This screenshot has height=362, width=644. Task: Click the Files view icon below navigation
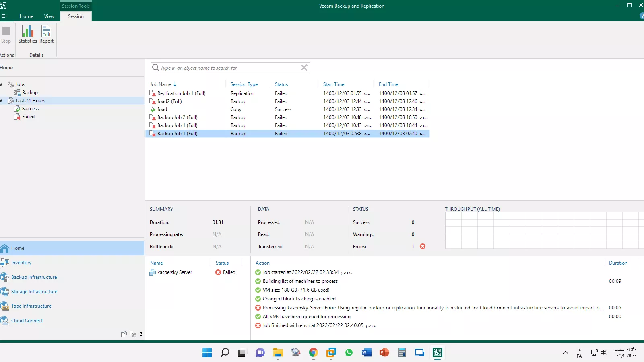(124, 334)
